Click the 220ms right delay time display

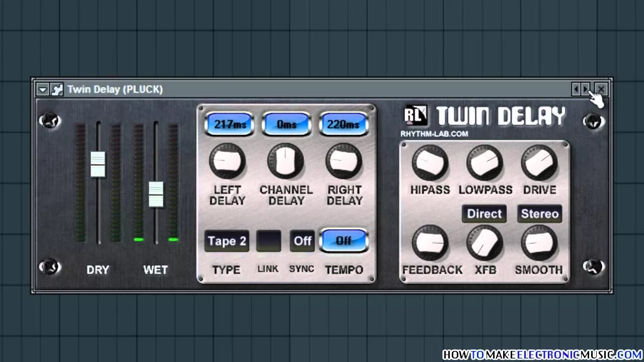click(x=343, y=124)
